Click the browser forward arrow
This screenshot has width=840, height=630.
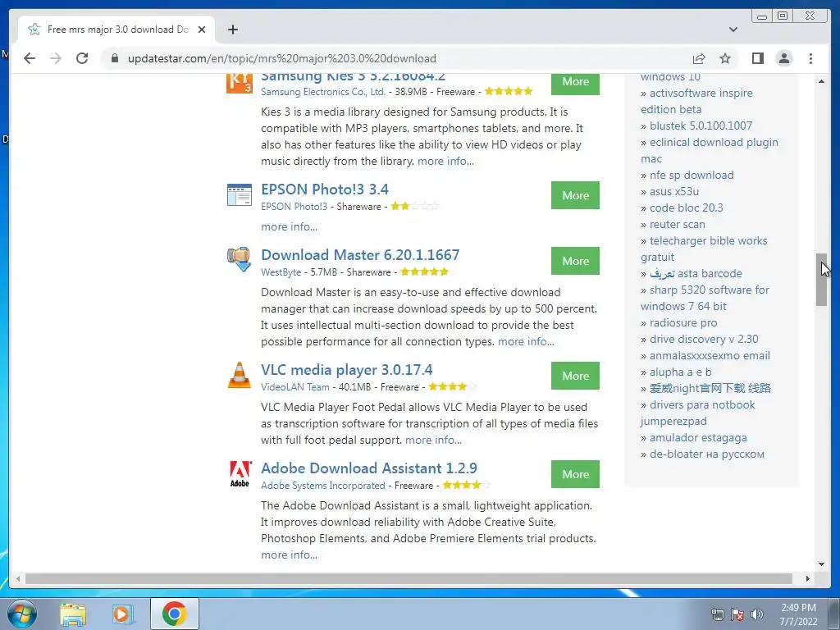pyautogui.click(x=56, y=58)
